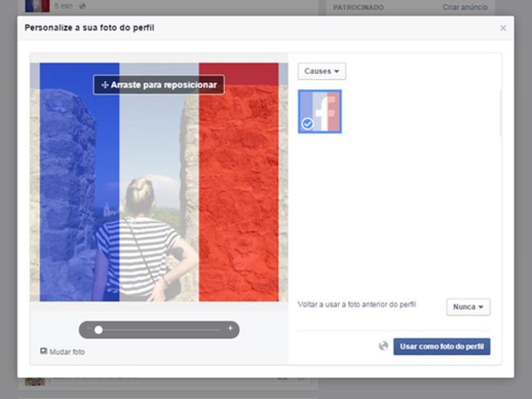Click the profile photo preview image

[159, 194]
